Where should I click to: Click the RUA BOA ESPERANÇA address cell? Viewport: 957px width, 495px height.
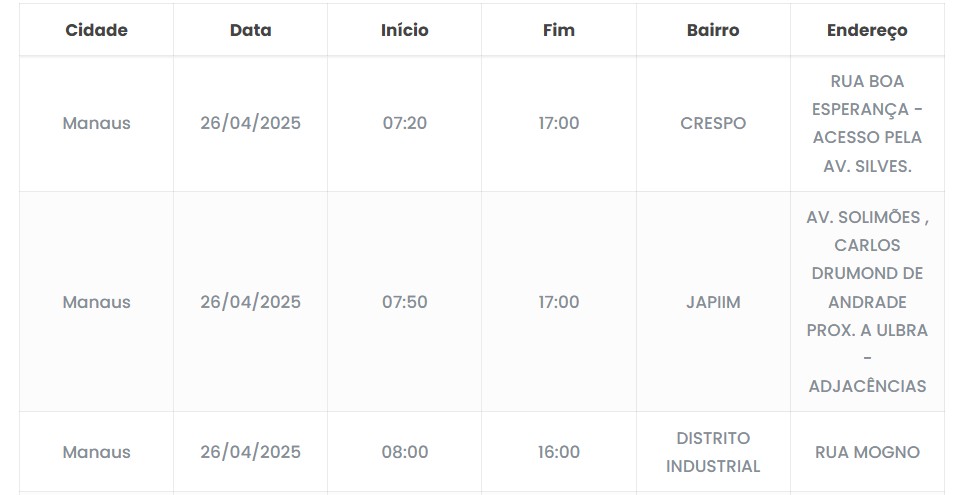pyautogui.click(x=867, y=124)
